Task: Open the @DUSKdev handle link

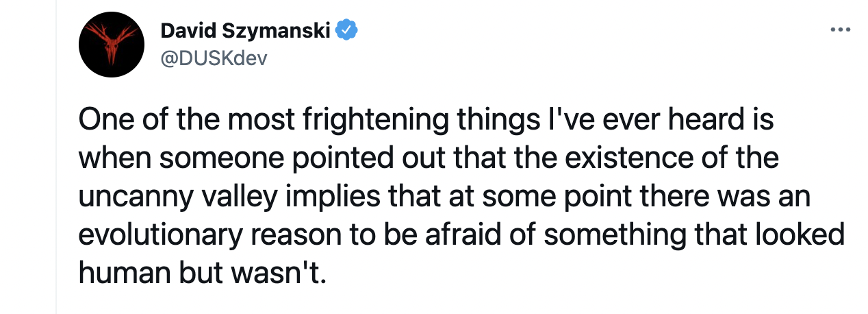Action: (x=213, y=58)
